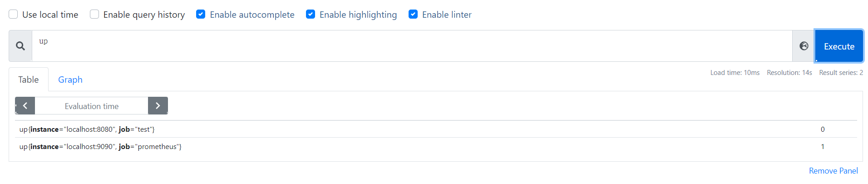The image size is (868, 184).
Task: Switch to the Graph tab
Action: [70, 80]
